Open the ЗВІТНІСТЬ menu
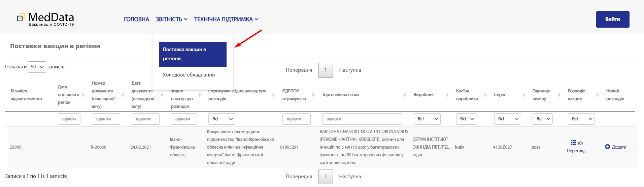644x187 pixels. [171, 20]
